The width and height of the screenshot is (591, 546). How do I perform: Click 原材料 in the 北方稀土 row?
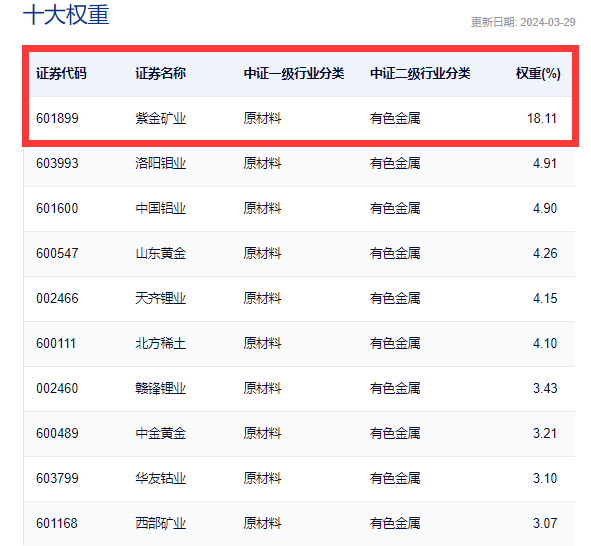point(262,343)
